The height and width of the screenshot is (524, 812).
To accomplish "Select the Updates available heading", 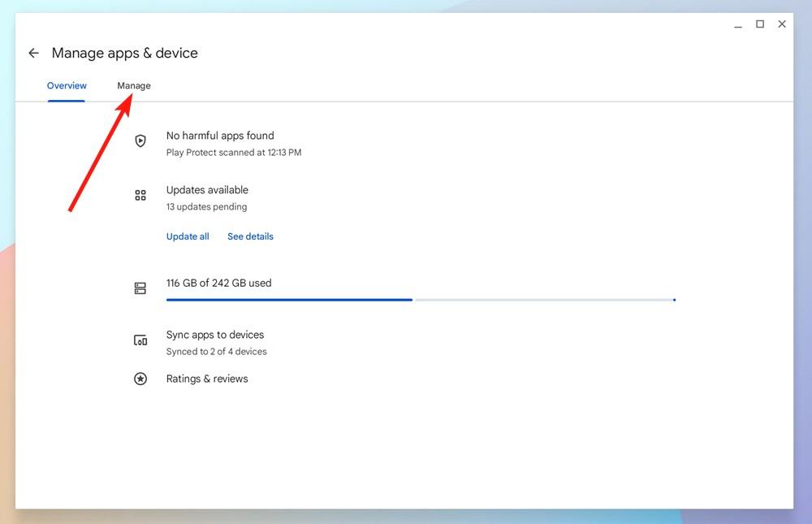I will click(x=207, y=190).
